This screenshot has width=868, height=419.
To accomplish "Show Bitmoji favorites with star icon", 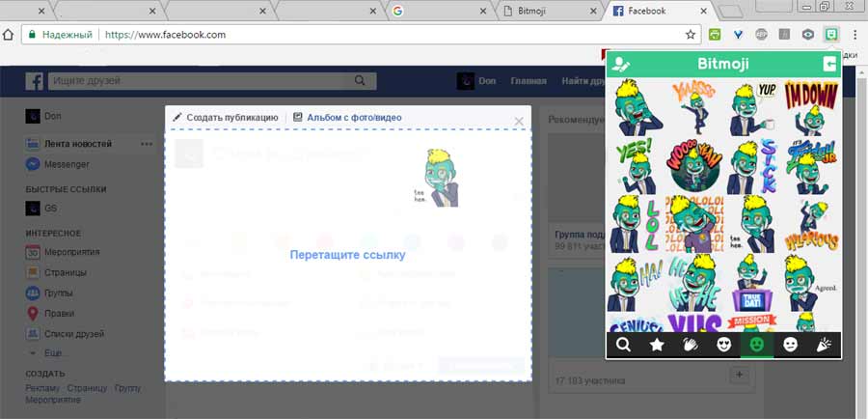I will pos(657,346).
